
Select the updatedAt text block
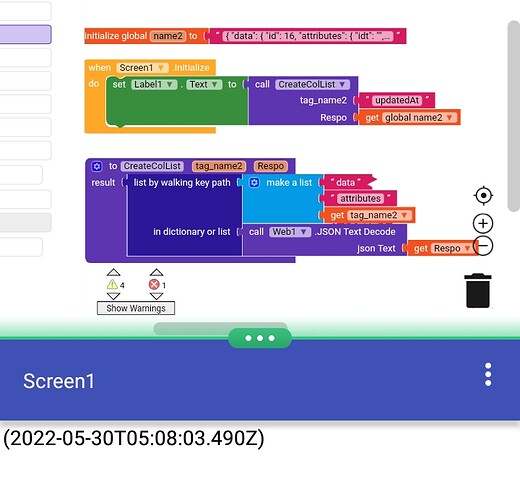397,100
